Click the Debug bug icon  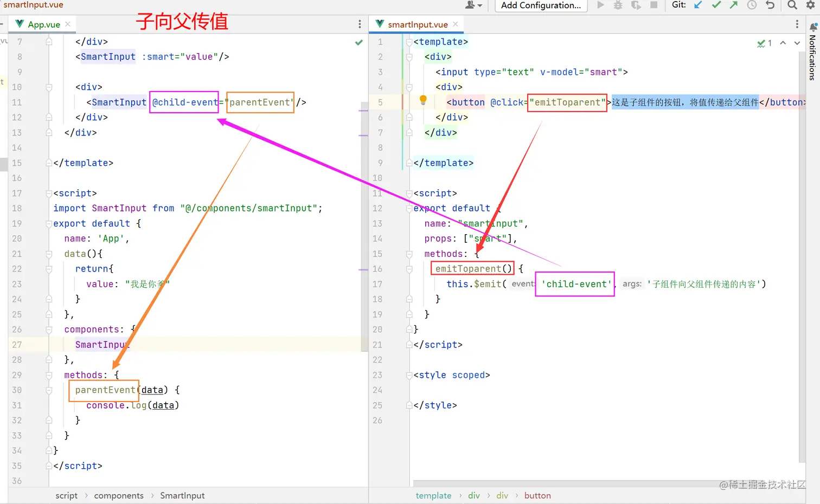click(618, 5)
